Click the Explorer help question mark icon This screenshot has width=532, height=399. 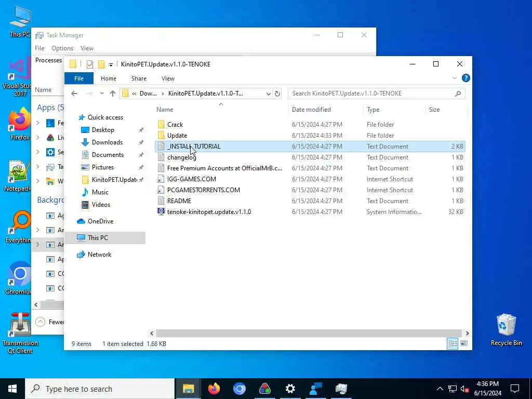click(x=466, y=78)
